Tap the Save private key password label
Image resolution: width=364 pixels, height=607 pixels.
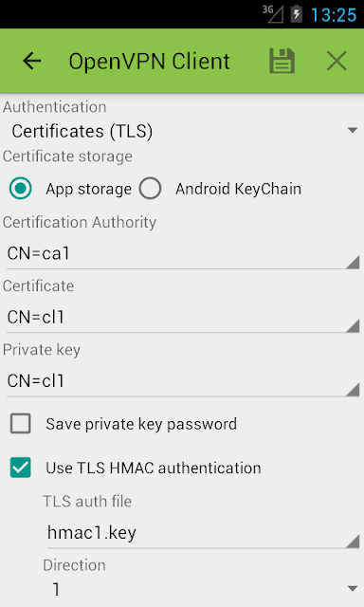pos(141,424)
